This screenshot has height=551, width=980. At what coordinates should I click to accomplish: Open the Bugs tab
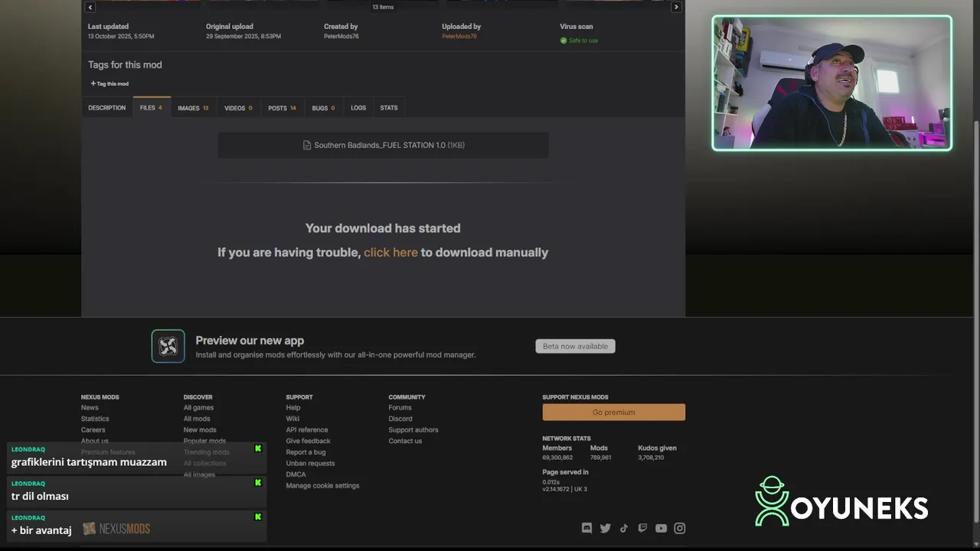click(323, 108)
